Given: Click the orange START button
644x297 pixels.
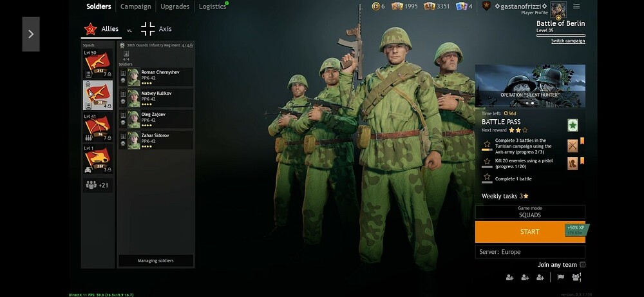Looking at the screenshot, I should click(x=530, y=232).
